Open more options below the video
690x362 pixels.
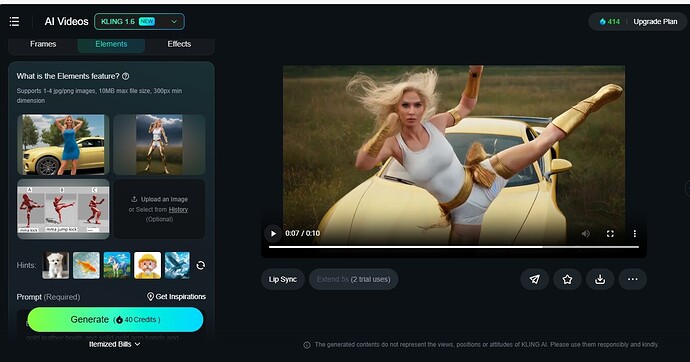tap(632, 279)
